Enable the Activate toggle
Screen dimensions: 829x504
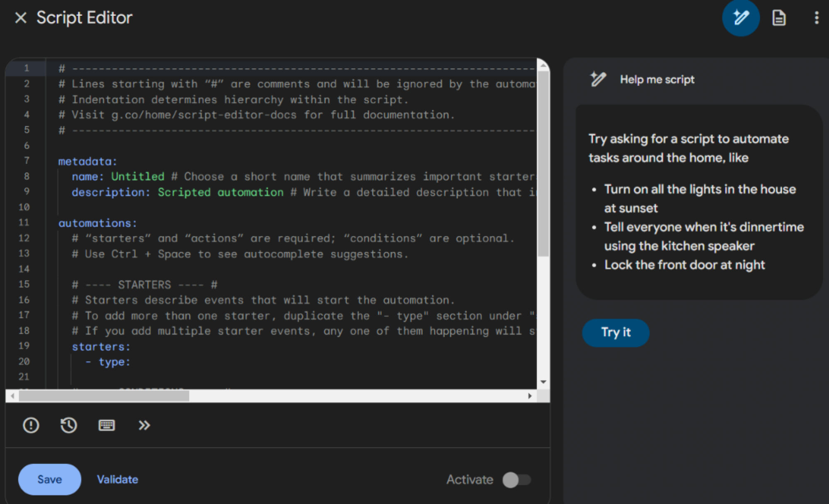(516, 480)
